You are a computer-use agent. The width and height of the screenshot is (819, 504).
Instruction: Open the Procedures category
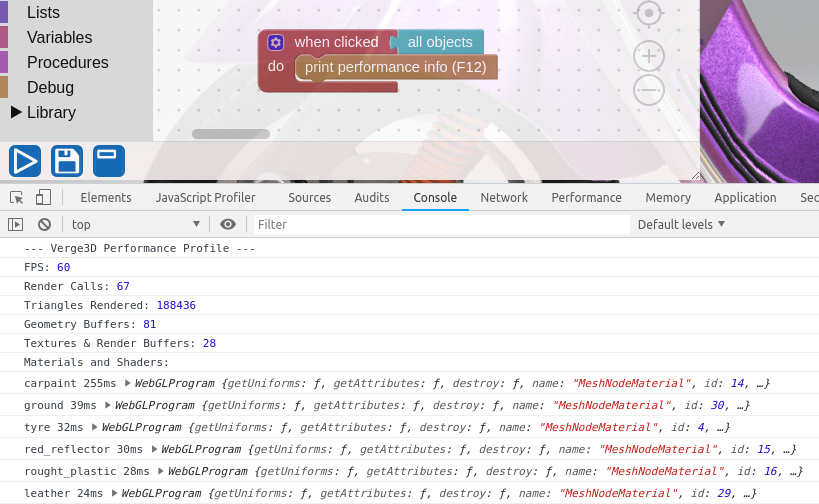pyautogui.click(x=68, y=63)
